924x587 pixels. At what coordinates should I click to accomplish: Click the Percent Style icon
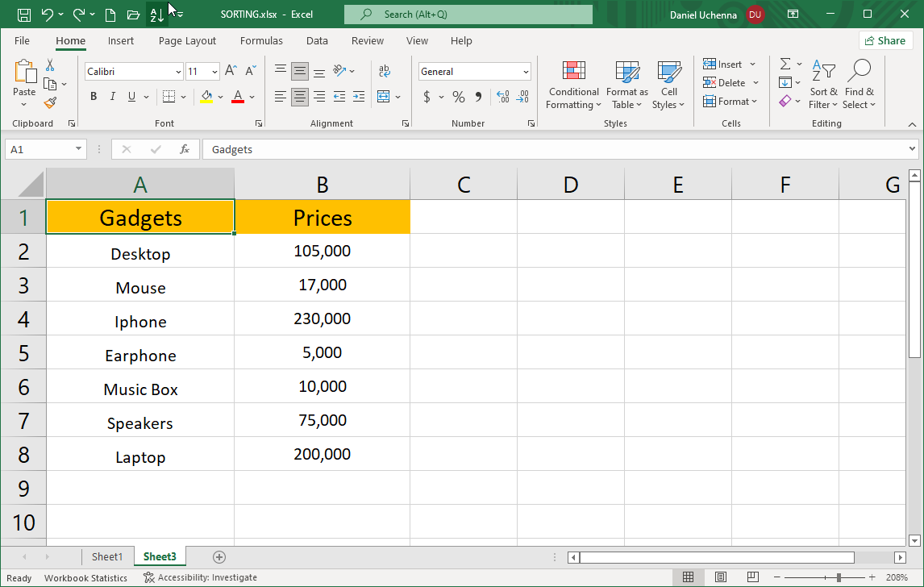click(458, 97)
